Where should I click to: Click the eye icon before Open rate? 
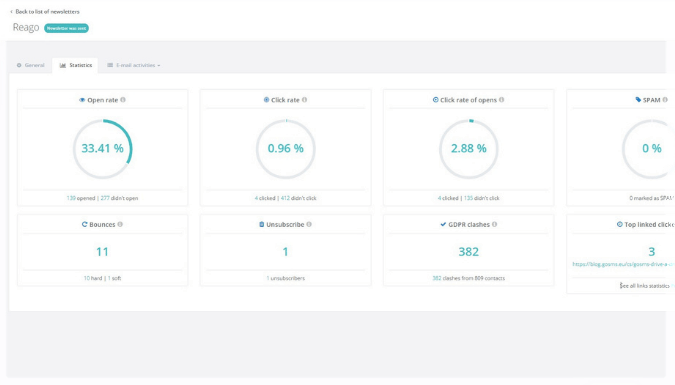pyautogui.click(x=82, y=100)
